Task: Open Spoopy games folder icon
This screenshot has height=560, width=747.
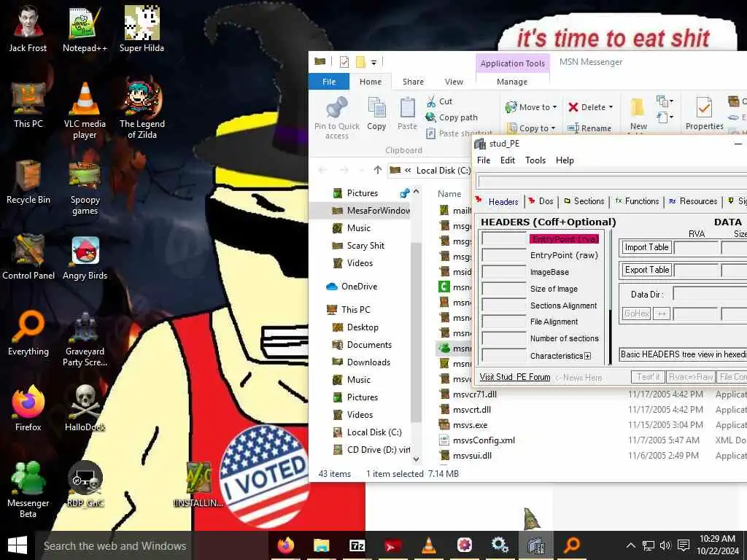Action: (85, 187)
